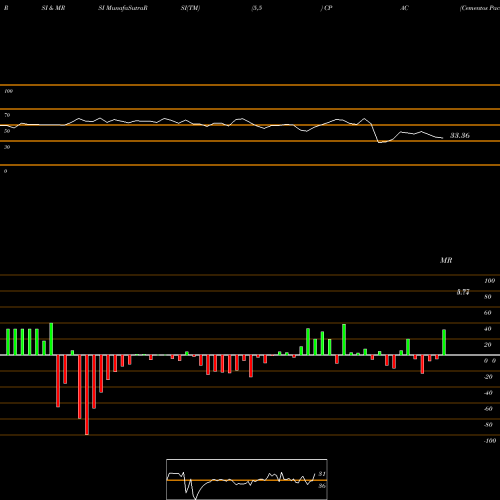Click the 'B' label at header start

[6, 8]
